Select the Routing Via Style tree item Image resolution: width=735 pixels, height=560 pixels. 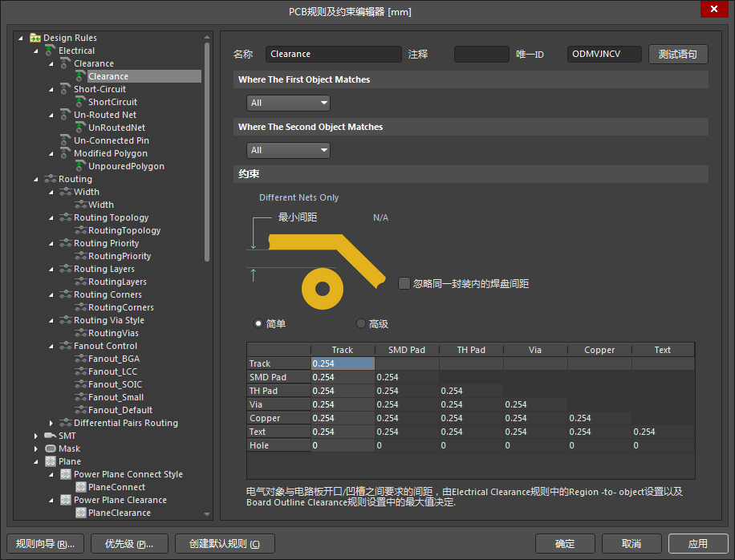[109, 320]
